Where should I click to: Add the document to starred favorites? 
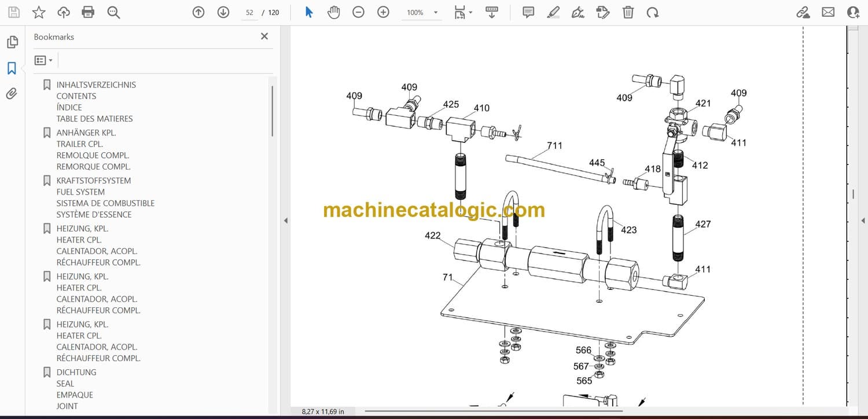point(39,12)
